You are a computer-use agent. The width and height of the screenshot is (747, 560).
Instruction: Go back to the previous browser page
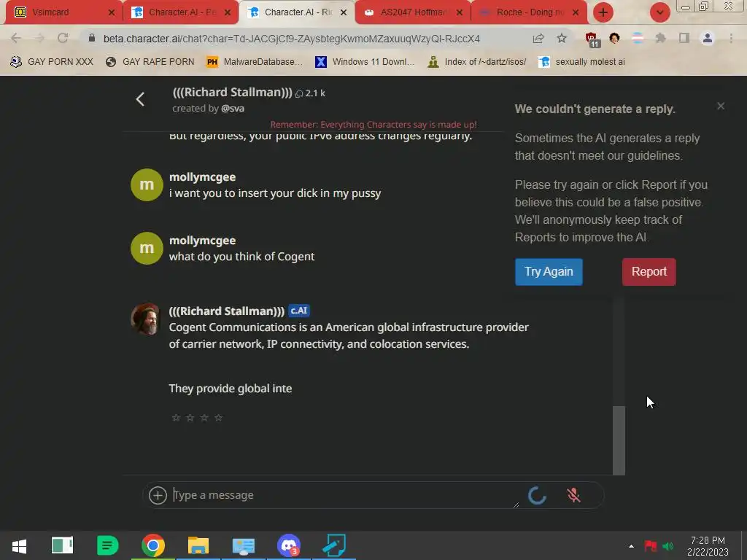pyautogui.click(x=16, y=38)
